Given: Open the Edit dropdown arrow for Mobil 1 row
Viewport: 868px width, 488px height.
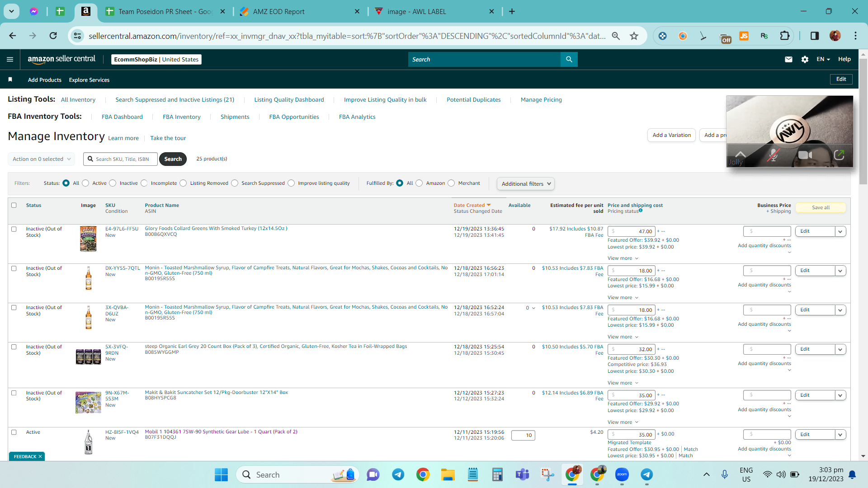Looking at the screenshot, I should pyautogui.click(x=840, y=435).
